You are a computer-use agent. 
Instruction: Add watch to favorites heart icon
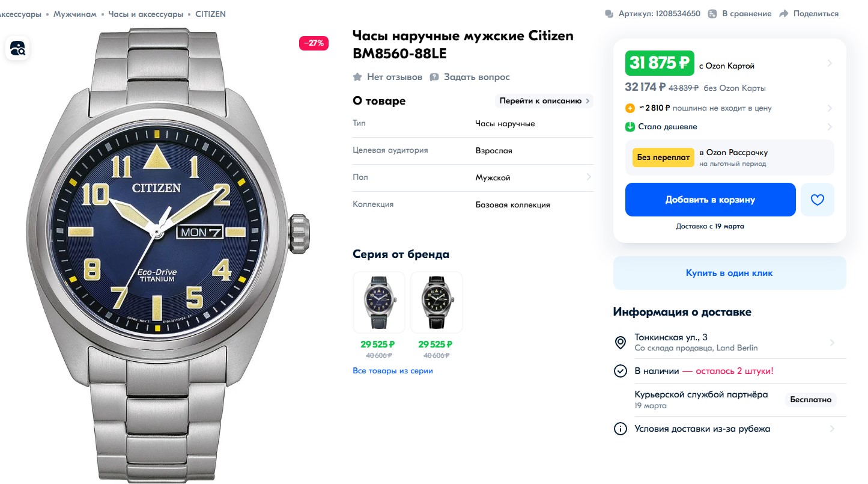[x=818, y=200]
